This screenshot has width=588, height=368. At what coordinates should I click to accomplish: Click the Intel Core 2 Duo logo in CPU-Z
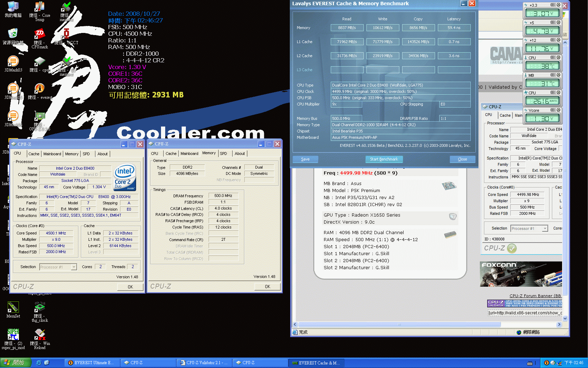pos(125,177)
